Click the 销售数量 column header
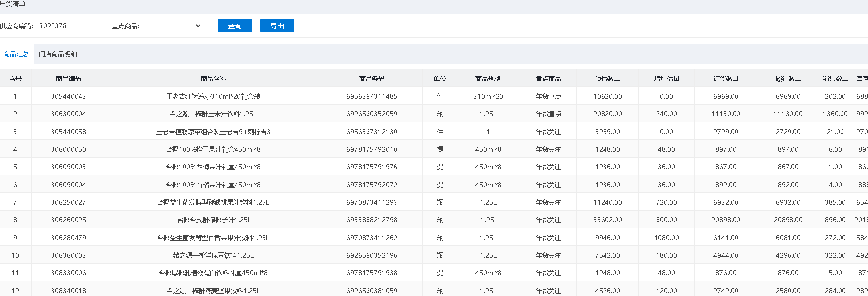Viewport: 868px width, 296px height. [x=835, y=79]
